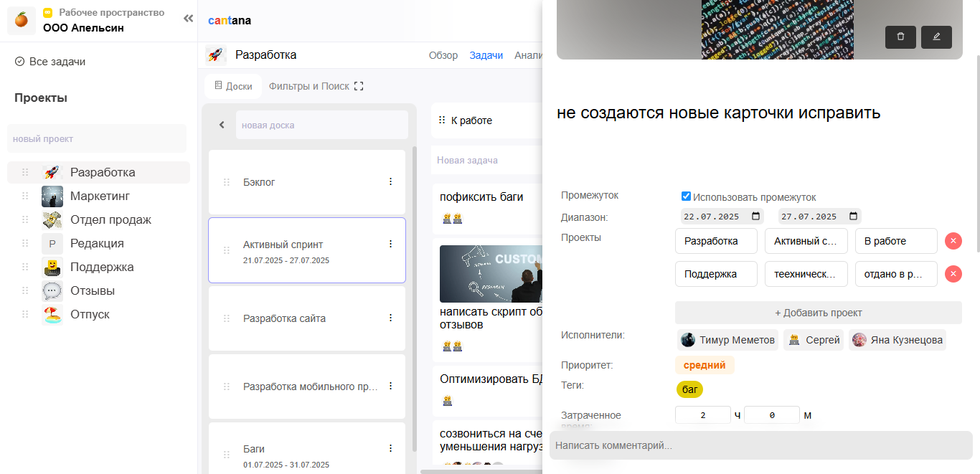Click the orange ООО Апельсин workspace icon
Viewport: 980px width, 474px height.
coord(21,21)
